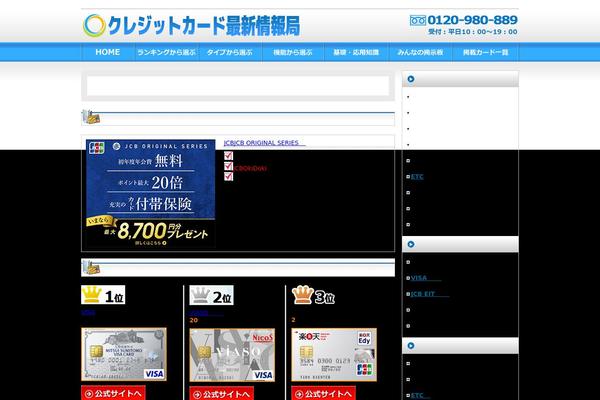Click the checkmark icon beside the red text
Screen dimensions: 600x400
coord(228,166)
